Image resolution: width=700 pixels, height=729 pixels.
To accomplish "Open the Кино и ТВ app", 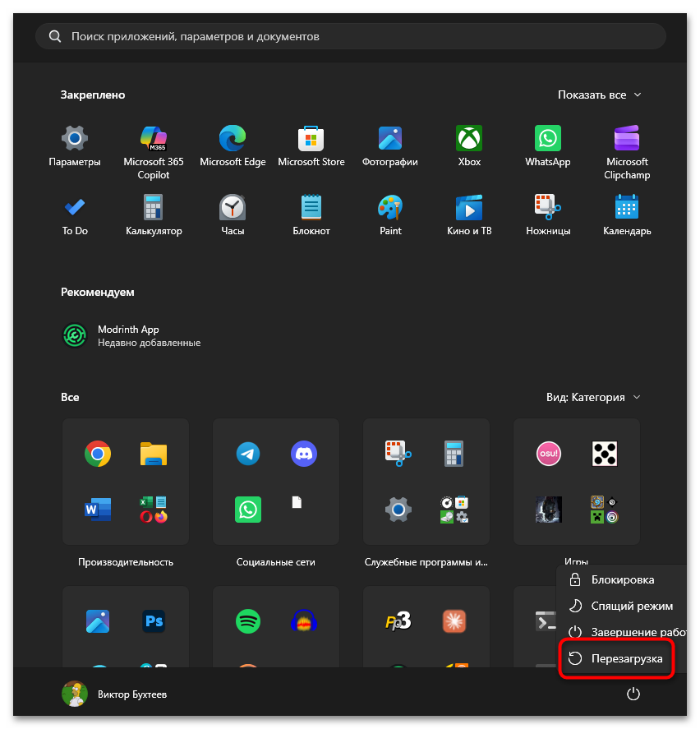I will 469,215.
